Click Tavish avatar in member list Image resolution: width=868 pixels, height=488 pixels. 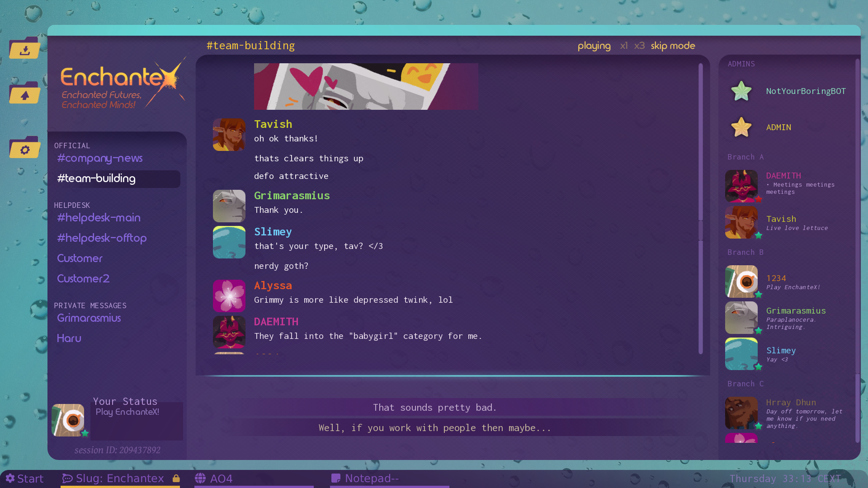(x=741, y=222)
